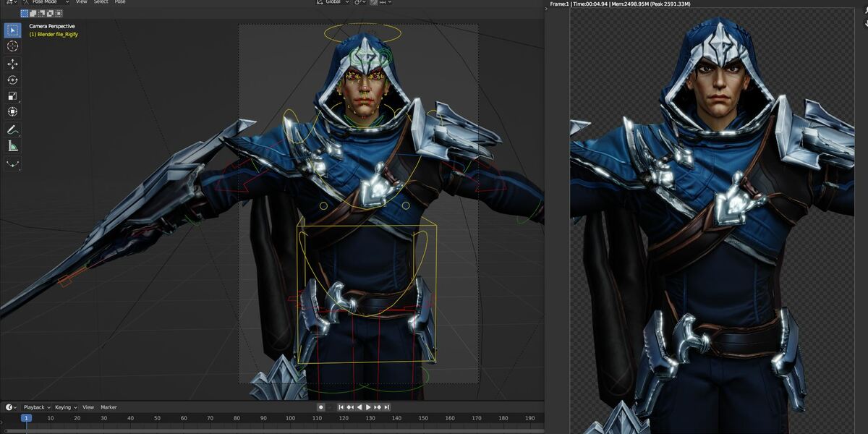The width and height of the screenshot is (868, 434).
Task: Open the Playback dropdown in timeline
Action: (x=36, y=407)
